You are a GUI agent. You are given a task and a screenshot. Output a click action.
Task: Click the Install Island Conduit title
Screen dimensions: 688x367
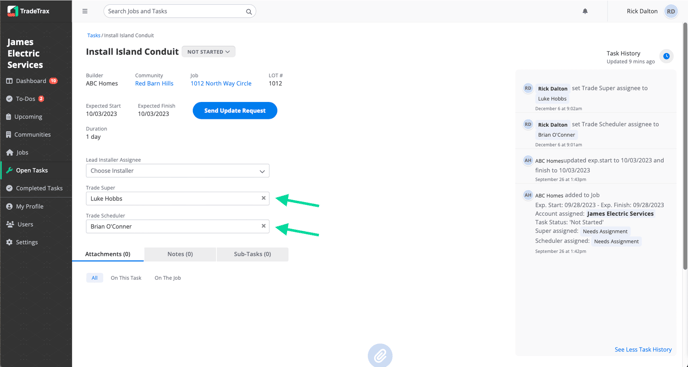[132, 52]
